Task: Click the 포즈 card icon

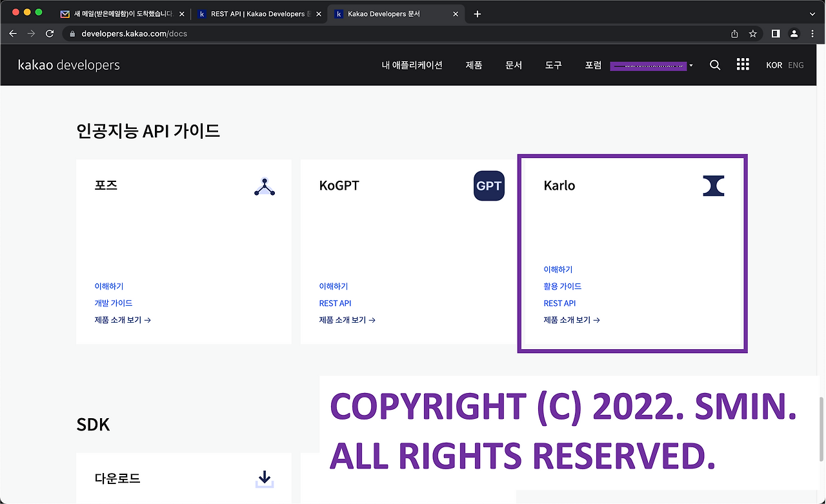Action: click(x=265, y=186)
